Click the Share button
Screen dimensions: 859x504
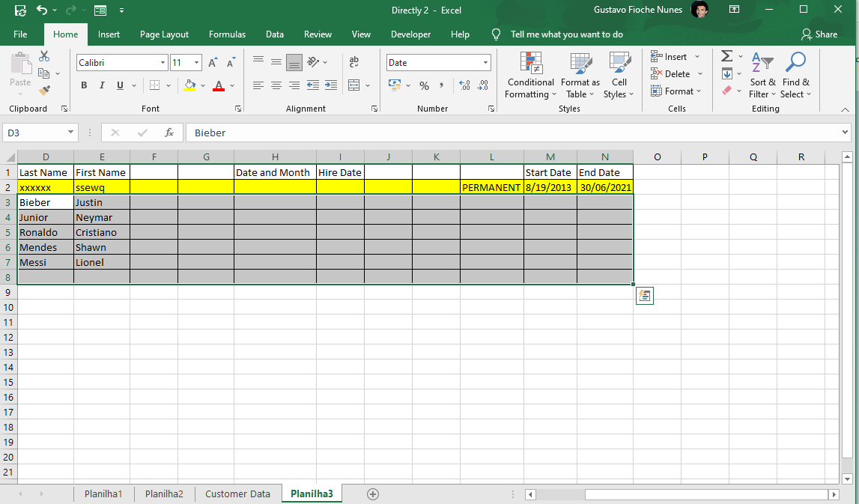tap(819, 34)
